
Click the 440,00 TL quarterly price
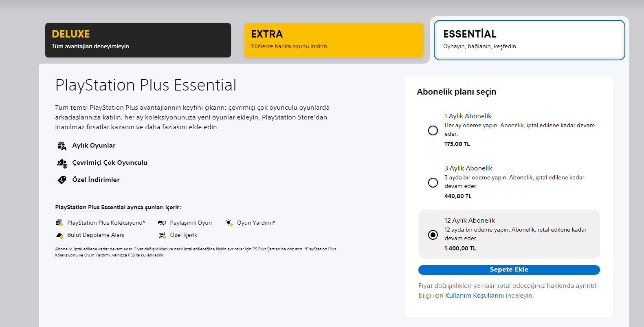pyautogui.click(x=458, y=196)
